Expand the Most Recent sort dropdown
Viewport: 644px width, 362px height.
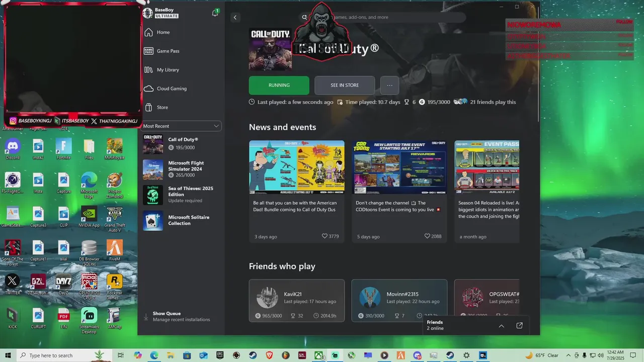click(x=182, y=126)
